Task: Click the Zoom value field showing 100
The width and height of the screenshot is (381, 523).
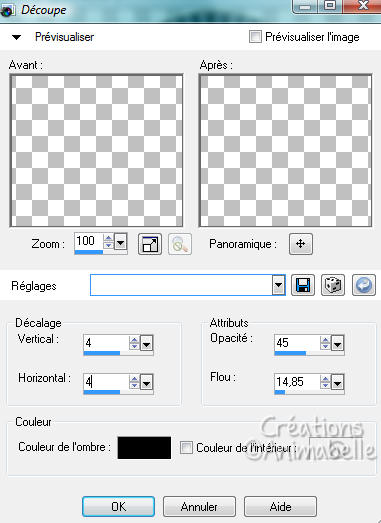Action: pyautogui.click(x=88, y=241)
